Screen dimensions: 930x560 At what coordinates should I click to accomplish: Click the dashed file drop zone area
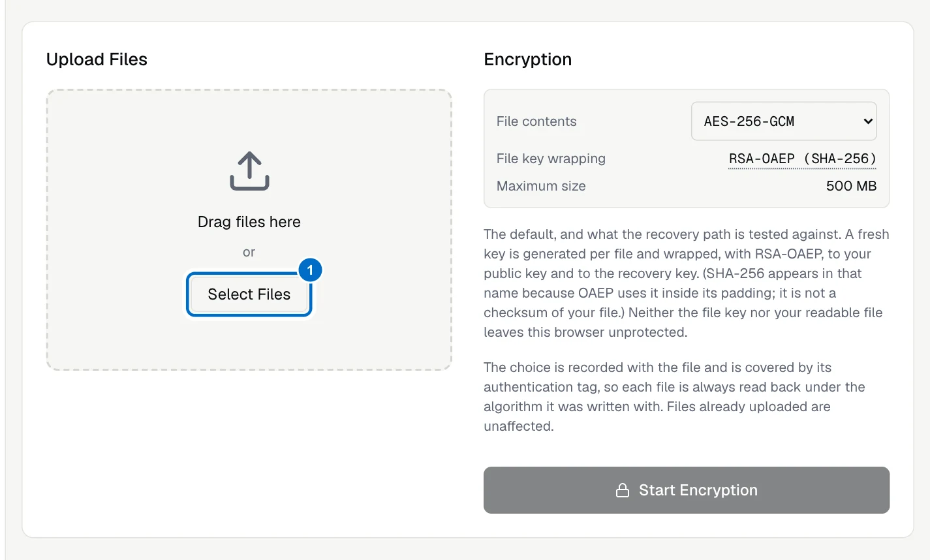tap(249, 230)
